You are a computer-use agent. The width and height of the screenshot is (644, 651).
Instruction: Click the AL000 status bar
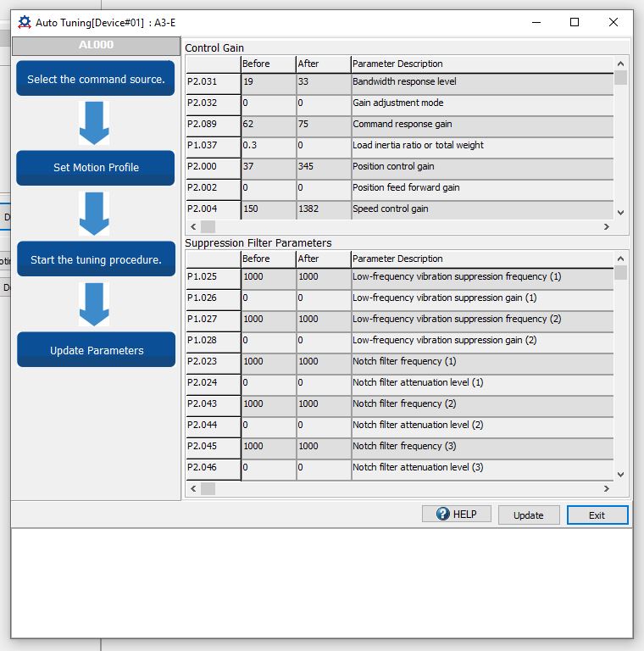tap(96, 46)
